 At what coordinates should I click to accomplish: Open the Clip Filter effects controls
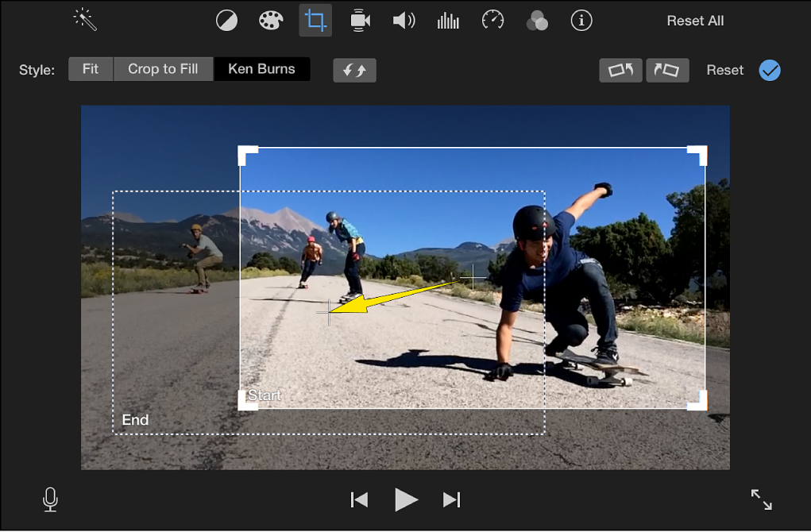tap(537, 21)
